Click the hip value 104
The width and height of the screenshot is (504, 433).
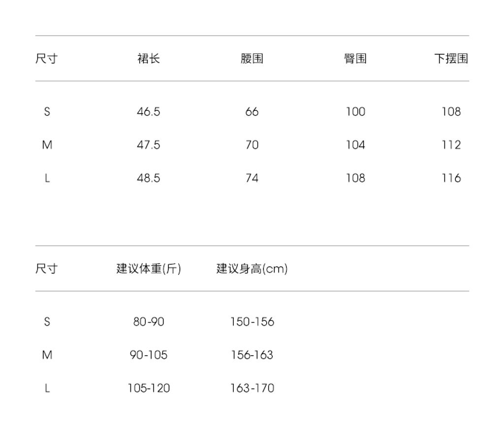(x=355, y=145)
